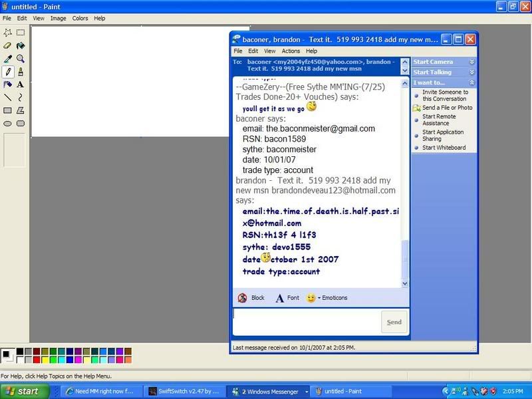
Task: Choose the Brush tool in Paint
Action: coord(21,72)
